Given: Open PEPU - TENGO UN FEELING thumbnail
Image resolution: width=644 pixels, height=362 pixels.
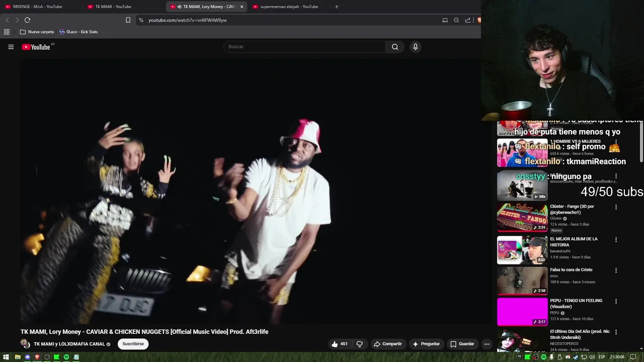Looking at the screenshot, I should pos(522,311).
